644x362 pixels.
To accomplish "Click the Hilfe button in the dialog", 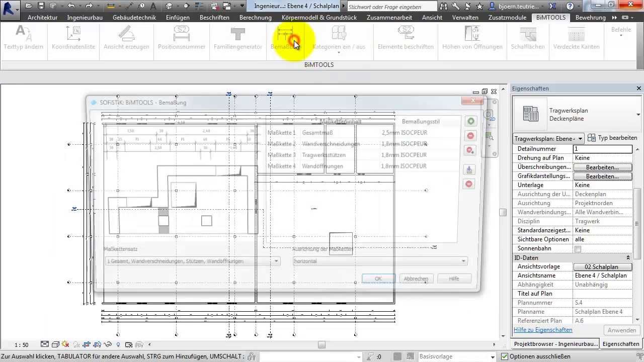I will pyautogui.click(x=454, y=279).
